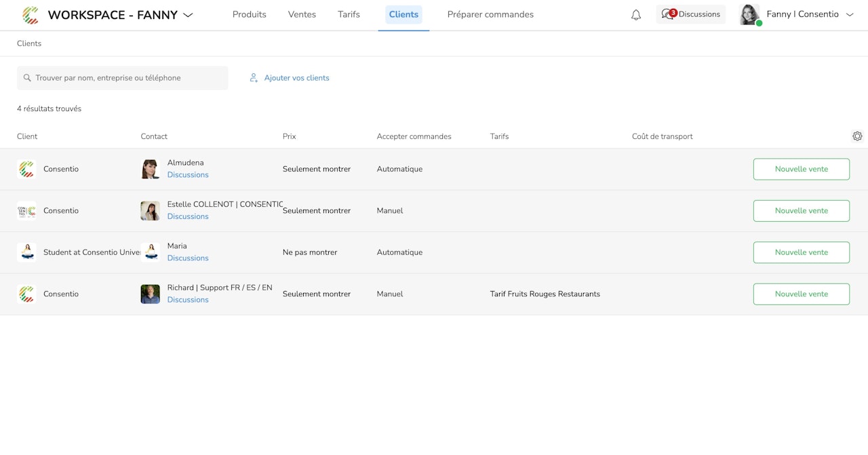
Task: Click Fanny's profile picture in the header
Action: click(749, 15)
